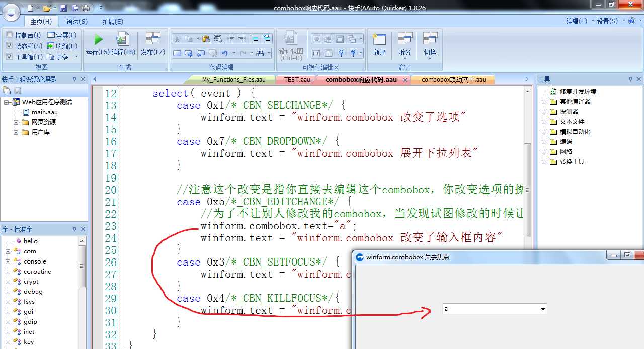Toggle the 工具箱(T) checkbox
644x349 pixels.
tap(10, 57)
